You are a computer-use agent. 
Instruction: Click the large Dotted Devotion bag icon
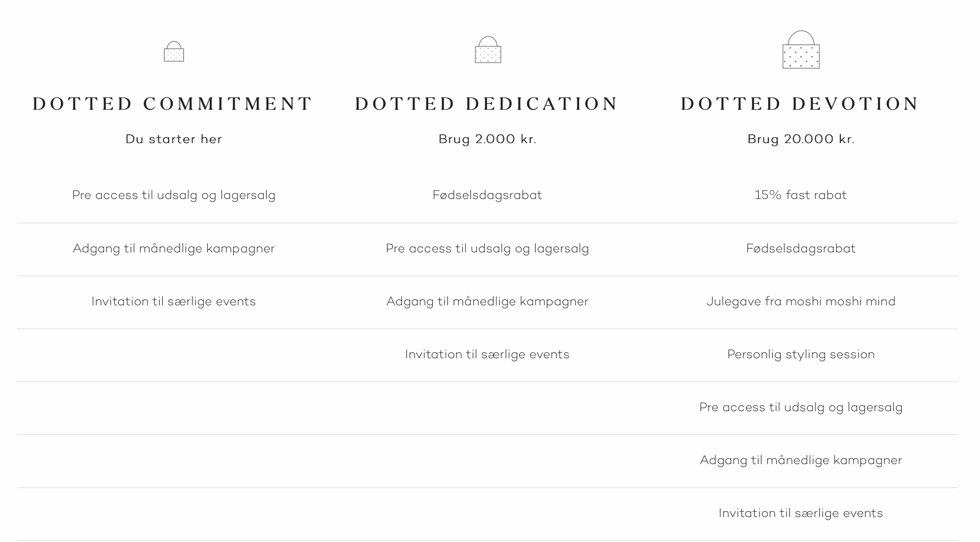(801, 49)
